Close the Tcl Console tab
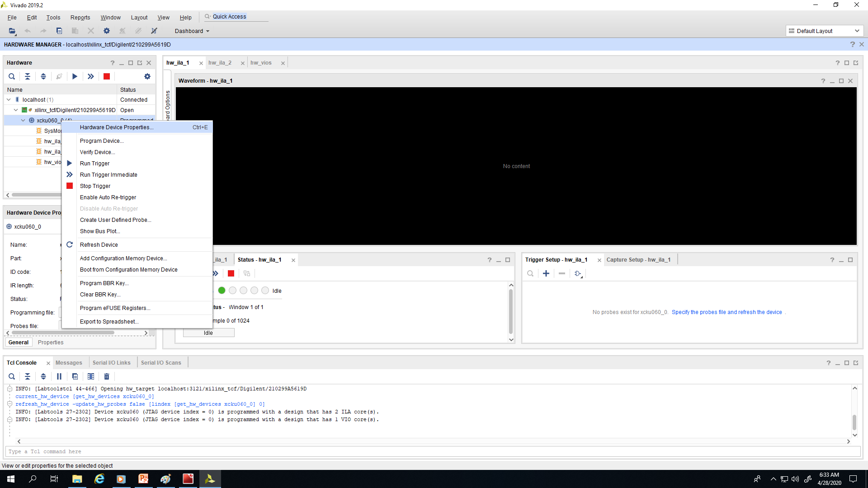 coord(48,363)
